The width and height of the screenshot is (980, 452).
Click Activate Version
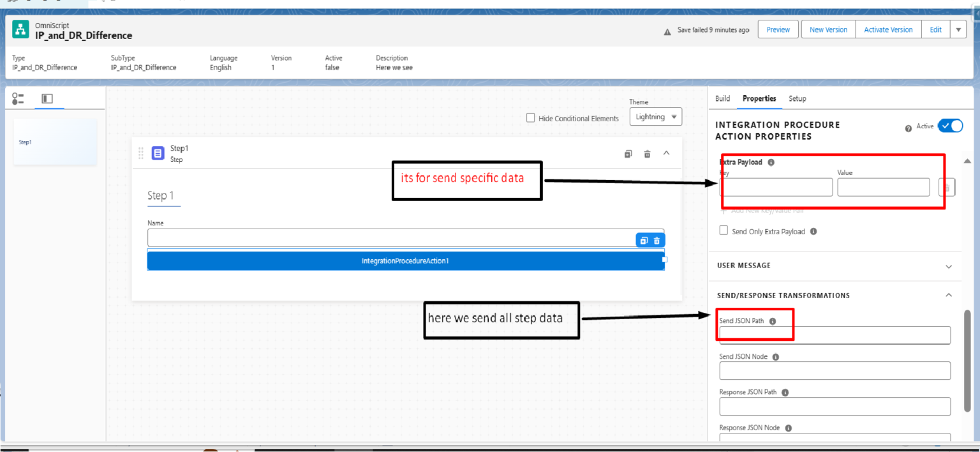click(888, 29)
